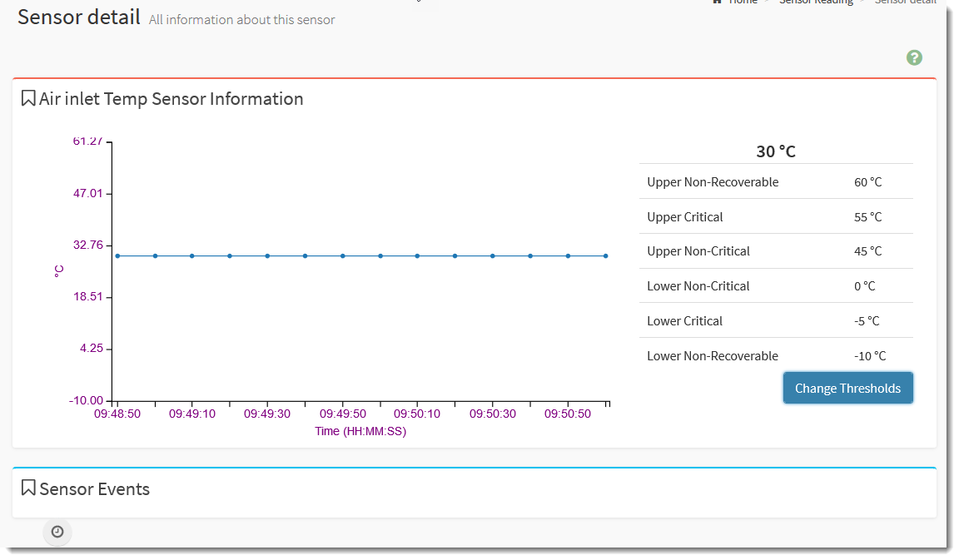Viewport: 959px width, 560px height.
Task: Select the "Lower Non-Critical" threshold label
Action: point(698,286)
